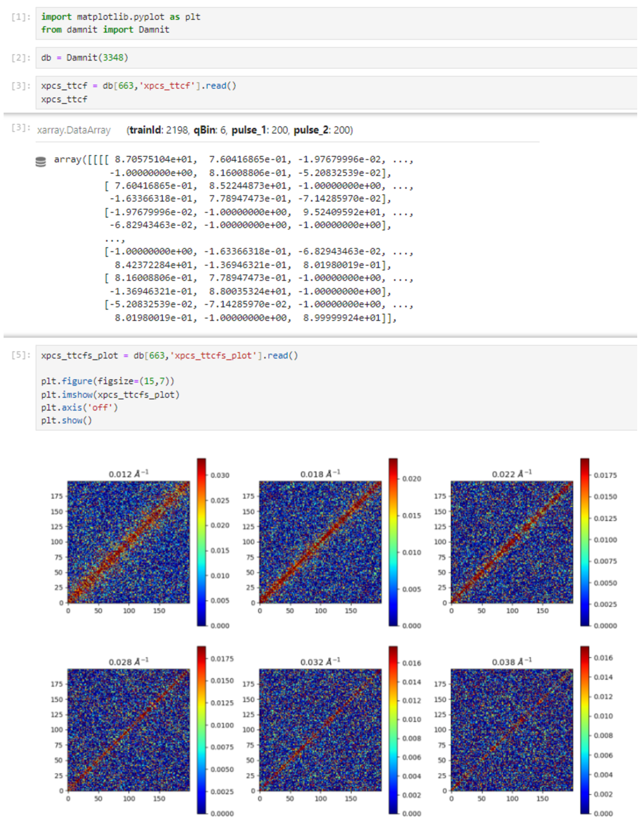This screenshot has width=643, height=840.
Task: Click the input prompt [5] label
Action: point(21,355)
